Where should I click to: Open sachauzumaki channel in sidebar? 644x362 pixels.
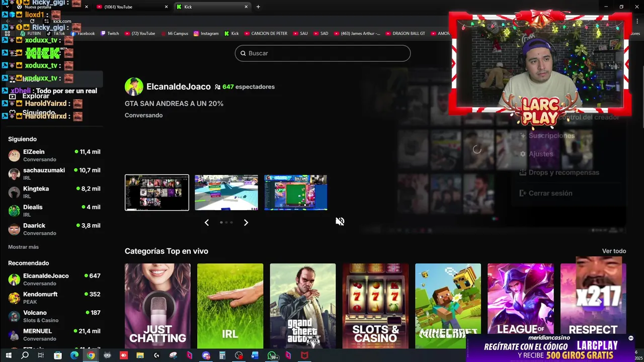(54, 174)
